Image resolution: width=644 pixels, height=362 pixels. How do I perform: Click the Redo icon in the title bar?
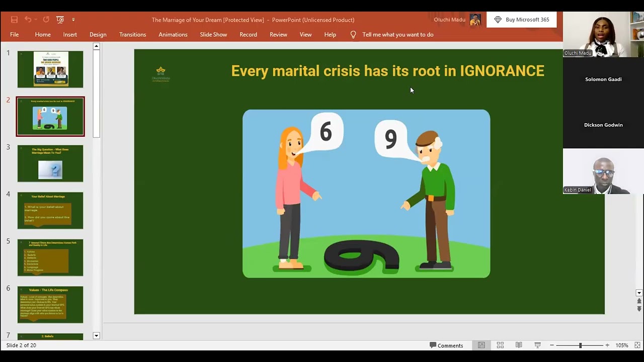pyautogui.click(x=46, y=20)
